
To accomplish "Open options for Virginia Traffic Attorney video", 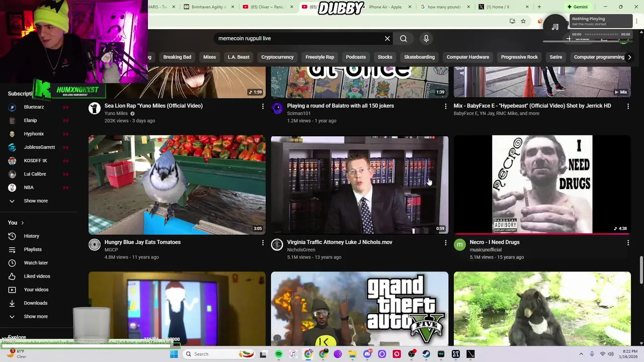I will point(445,243).
